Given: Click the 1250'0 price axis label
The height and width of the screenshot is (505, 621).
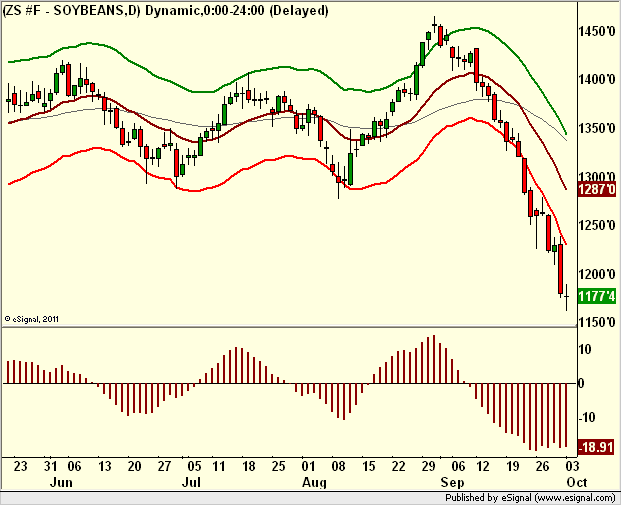Looking at the screenshot, I should coord(597,225).
